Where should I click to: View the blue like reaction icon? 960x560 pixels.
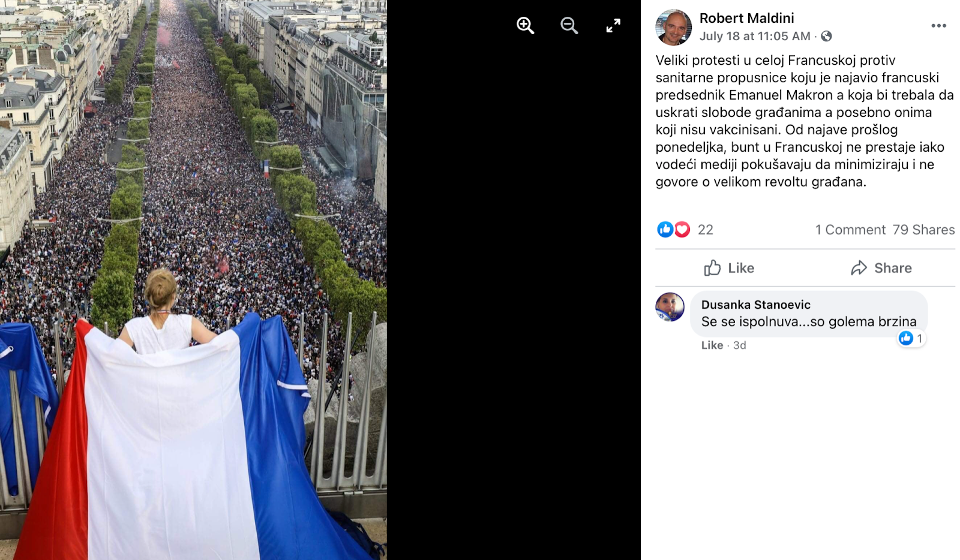665,229
